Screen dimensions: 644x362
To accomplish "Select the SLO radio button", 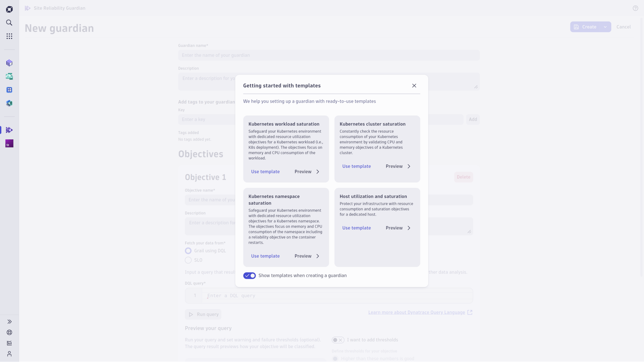I will tap(188, 260).
